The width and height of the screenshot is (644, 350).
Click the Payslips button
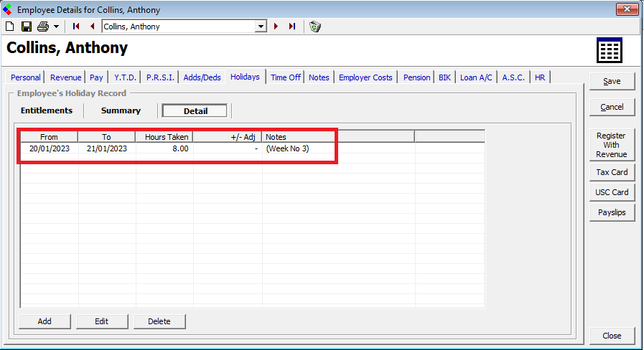coord(612,212)
